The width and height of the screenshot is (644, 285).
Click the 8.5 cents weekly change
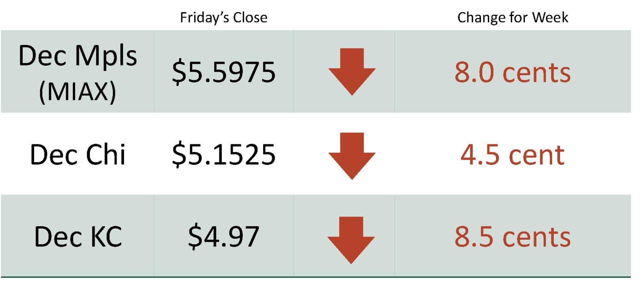coord(513,237)
